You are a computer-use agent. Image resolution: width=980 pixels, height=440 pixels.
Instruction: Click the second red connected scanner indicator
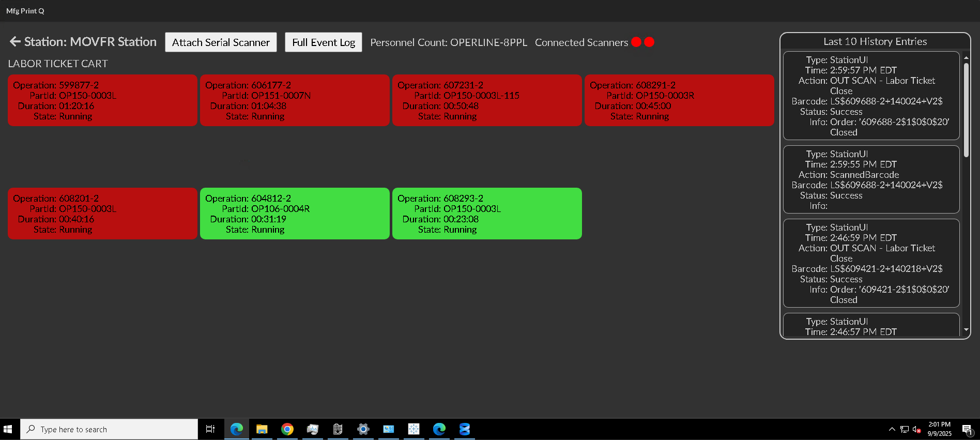pyautogui.click(x=649, y=42)
